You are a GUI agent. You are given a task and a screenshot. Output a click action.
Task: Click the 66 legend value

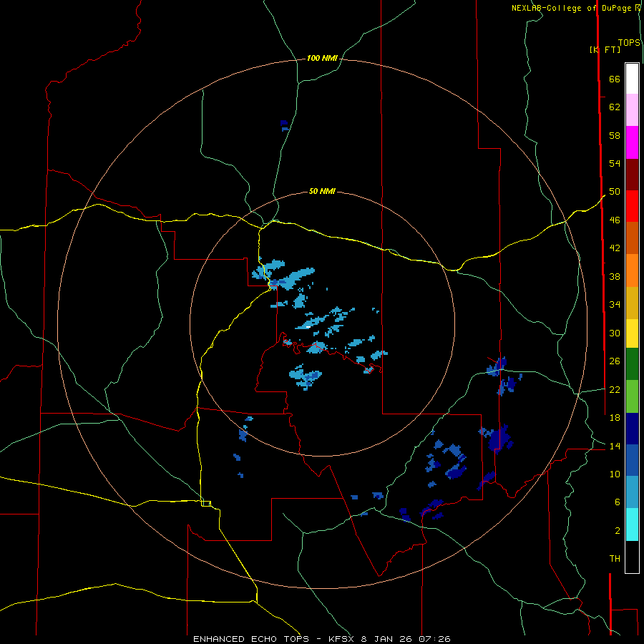point(615,79)
